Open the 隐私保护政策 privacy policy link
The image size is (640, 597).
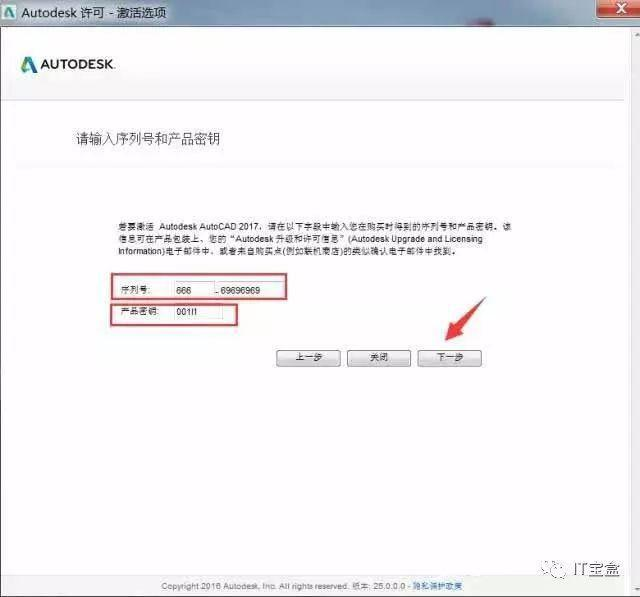point(437,586)
